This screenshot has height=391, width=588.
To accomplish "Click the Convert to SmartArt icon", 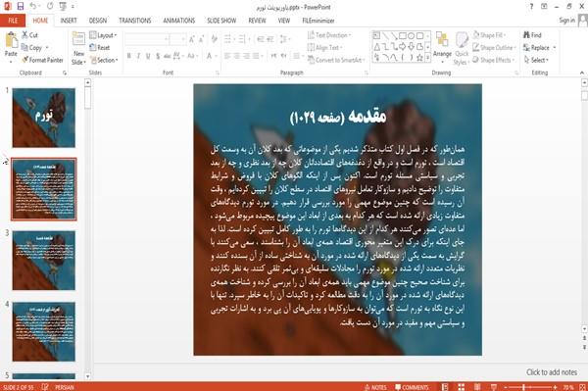I will (311, 60).
